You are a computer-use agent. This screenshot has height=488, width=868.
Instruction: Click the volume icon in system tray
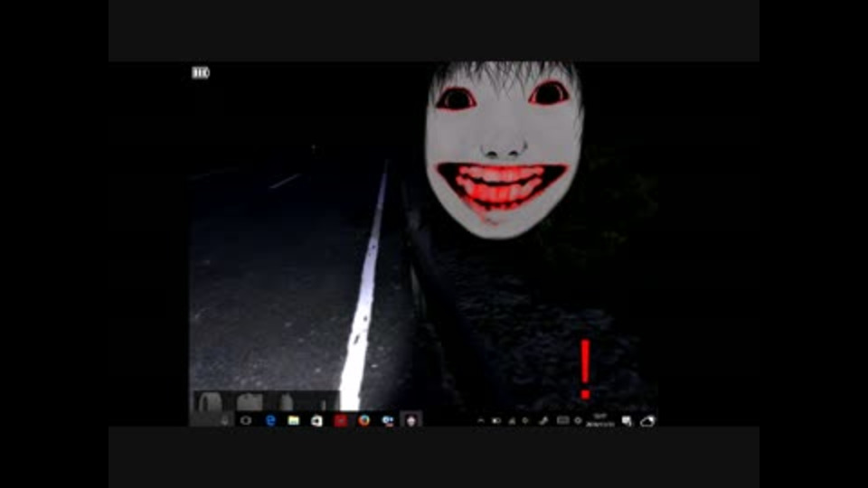526,421
